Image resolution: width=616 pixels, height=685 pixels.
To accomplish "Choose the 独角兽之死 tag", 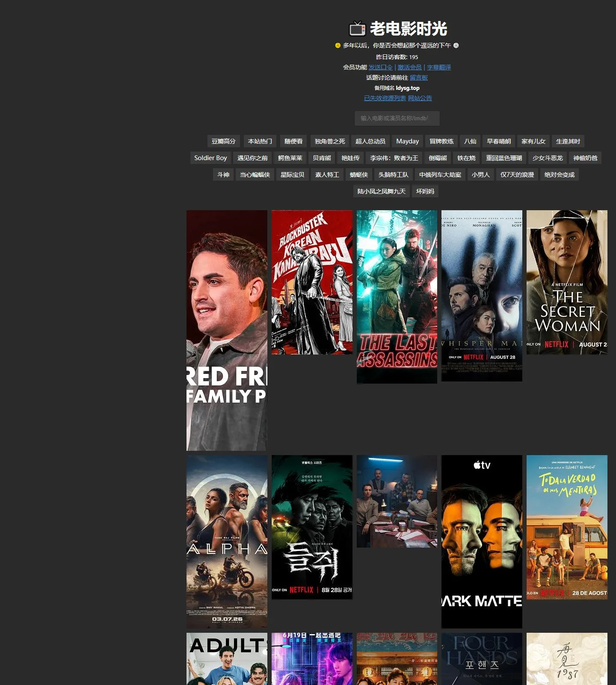I will (x=330, y=141).
